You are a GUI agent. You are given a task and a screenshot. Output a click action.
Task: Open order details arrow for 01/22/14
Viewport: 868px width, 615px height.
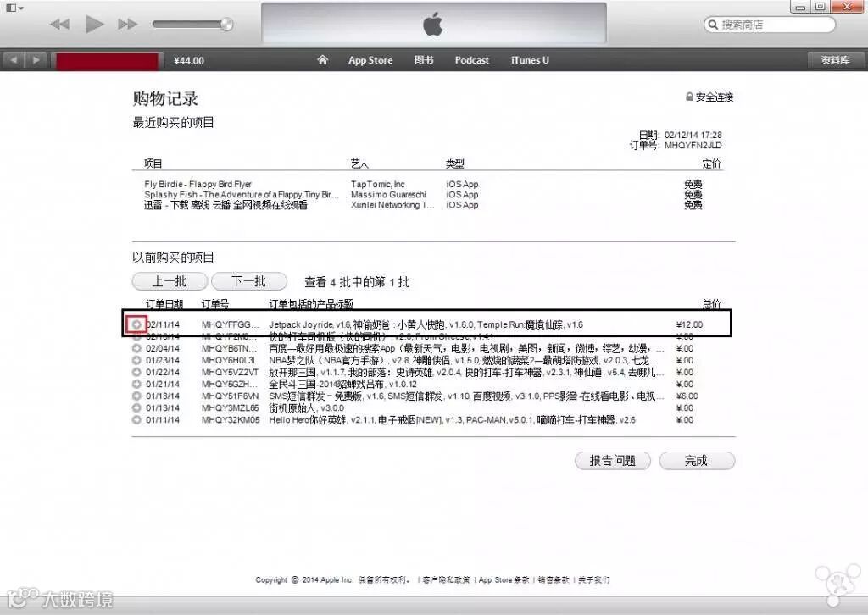coord(136,372)
